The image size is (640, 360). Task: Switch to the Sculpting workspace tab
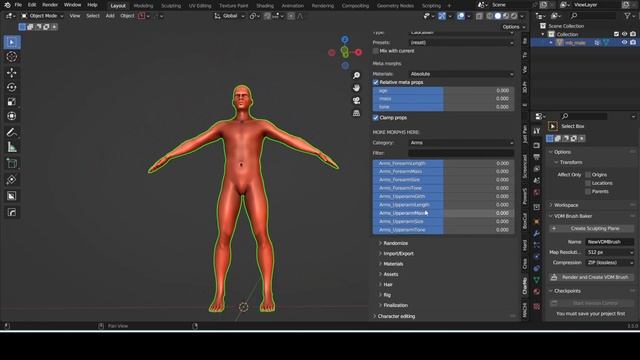point(171,6)
